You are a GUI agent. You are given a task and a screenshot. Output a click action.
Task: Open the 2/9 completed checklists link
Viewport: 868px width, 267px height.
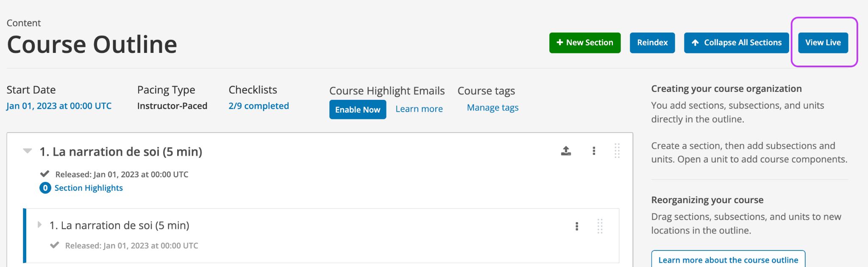pyautogui.click(x=259, y=106)
